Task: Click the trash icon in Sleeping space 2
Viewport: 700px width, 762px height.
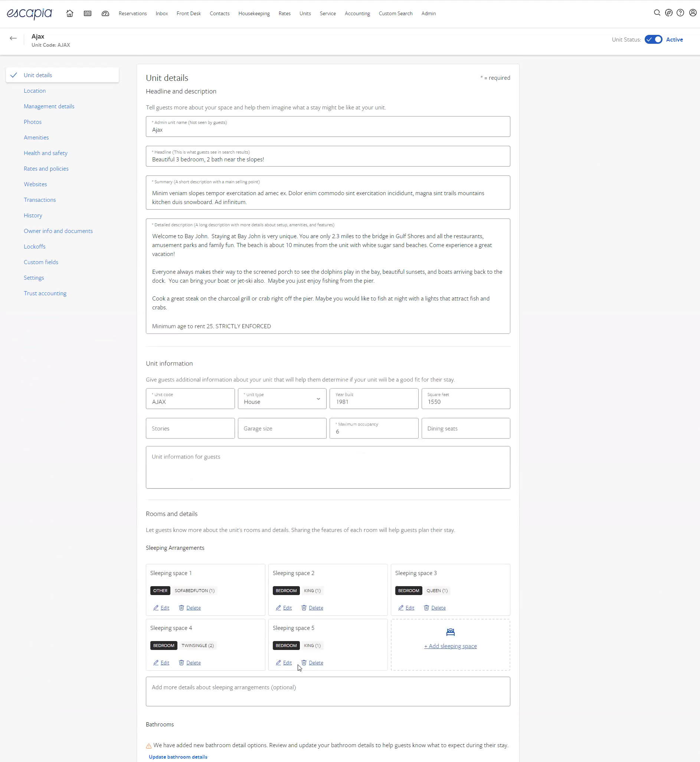Action: (x=304, y=608)
